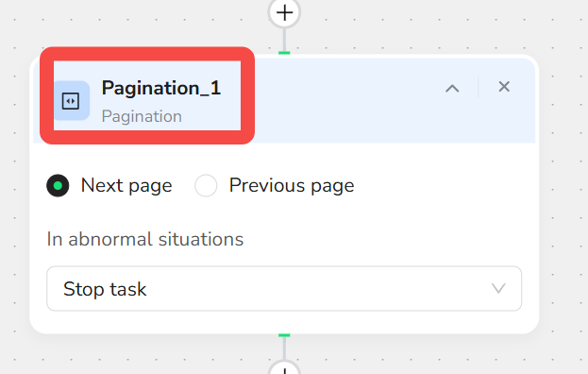Collapse the Pagination_1 node with the chevron

click(452, 89)
